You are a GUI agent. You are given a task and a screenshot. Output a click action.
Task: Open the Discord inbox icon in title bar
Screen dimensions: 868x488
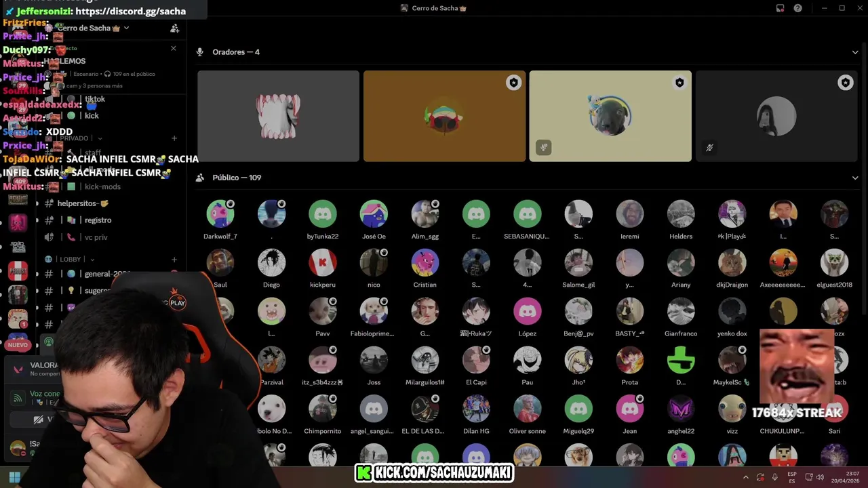pos(781,8)
